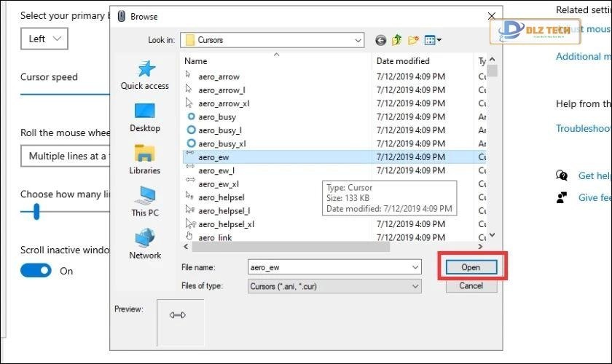Click the Give feedback person icon
Image resolution: width=612 pixels, height=364 pixels.
[562, 197]
